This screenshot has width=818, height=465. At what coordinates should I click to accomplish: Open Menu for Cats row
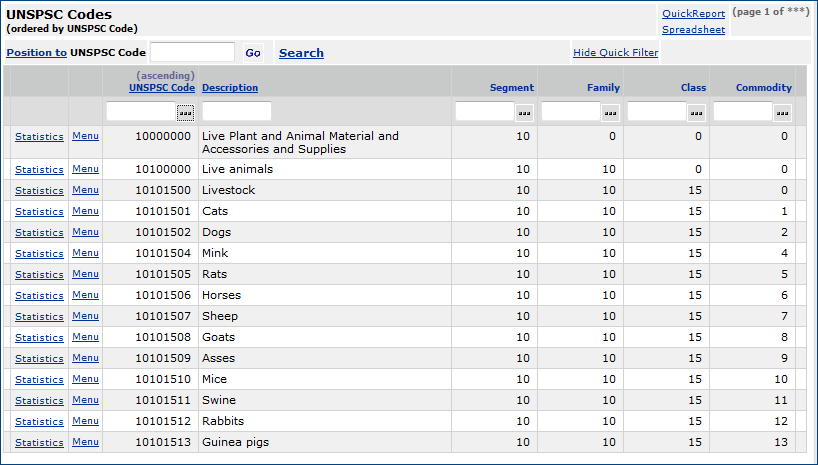click(85, 211)
